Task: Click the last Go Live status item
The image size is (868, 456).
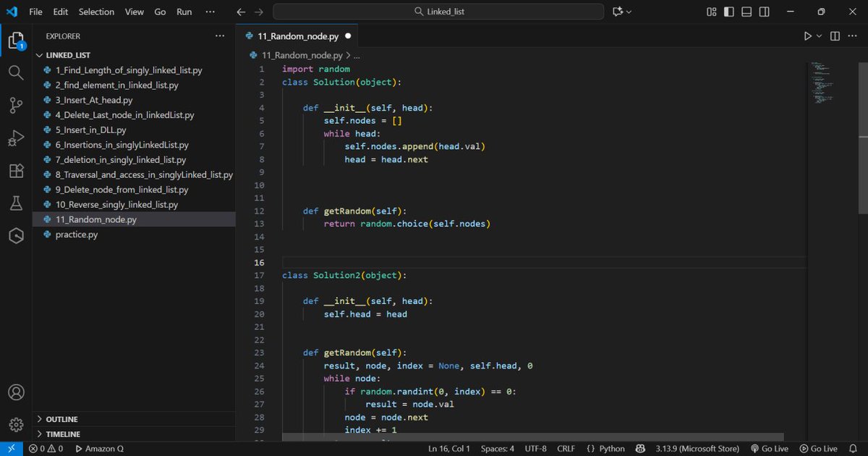Action: click(x=818, y=449)
